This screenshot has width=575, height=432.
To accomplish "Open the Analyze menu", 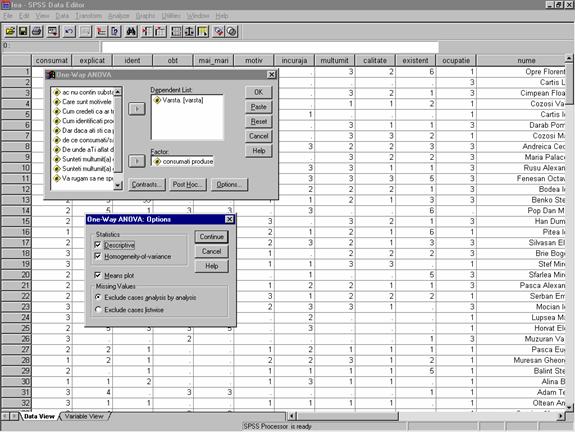I will pyautogui.click(x=118, y=16).
